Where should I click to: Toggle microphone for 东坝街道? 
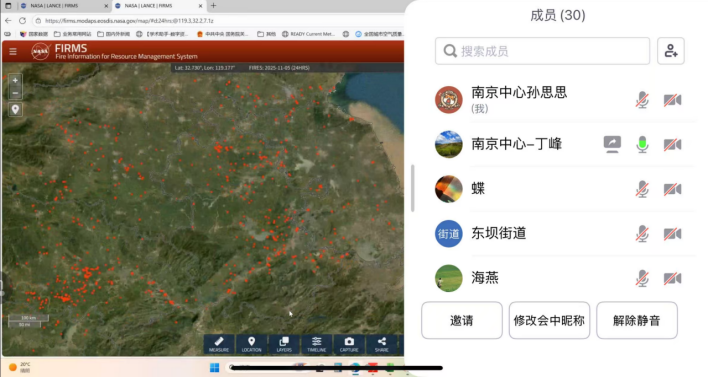(642, 233)
